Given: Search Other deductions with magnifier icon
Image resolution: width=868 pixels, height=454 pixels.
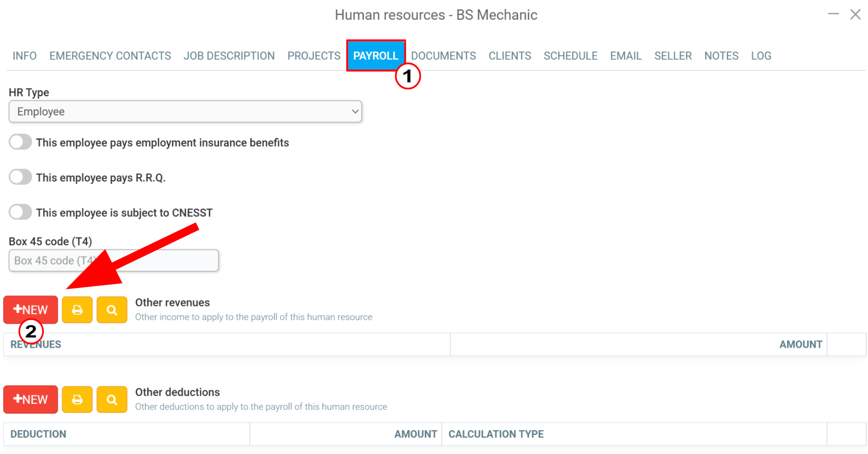Looking at the screenshot, I should 112,399.
